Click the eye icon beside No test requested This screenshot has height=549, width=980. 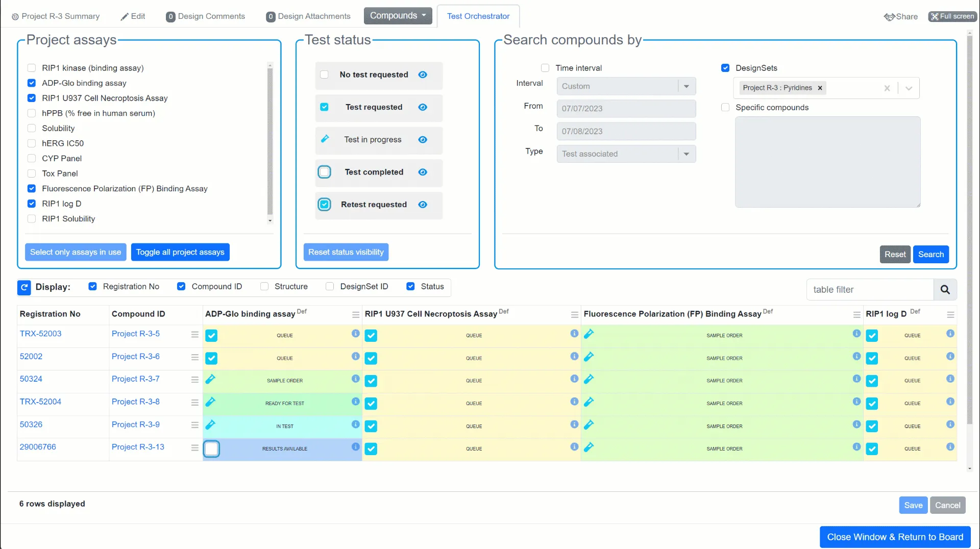[x=423, y=74]
